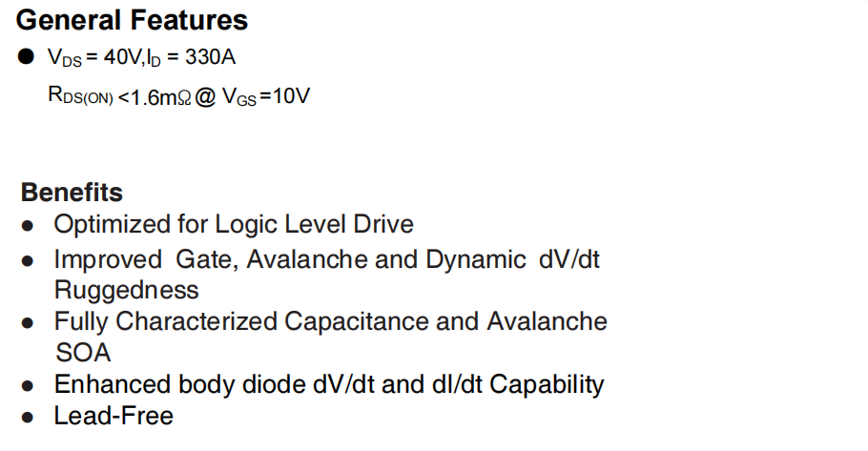Click the large bullet before VDS

click(x=25, y=57)
